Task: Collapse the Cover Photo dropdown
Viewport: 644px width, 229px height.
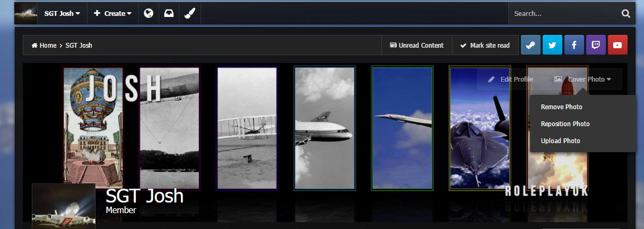Action: 582,79
